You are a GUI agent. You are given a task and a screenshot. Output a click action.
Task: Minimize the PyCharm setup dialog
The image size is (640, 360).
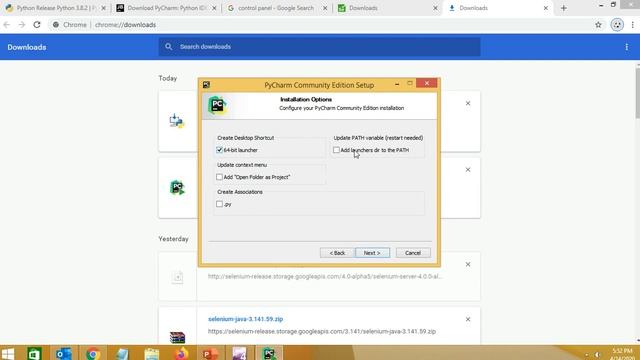click(x=397, y=84)
